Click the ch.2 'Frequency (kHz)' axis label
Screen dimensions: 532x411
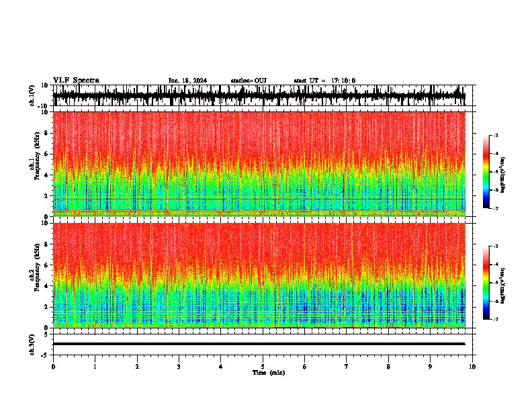[37, 267]
